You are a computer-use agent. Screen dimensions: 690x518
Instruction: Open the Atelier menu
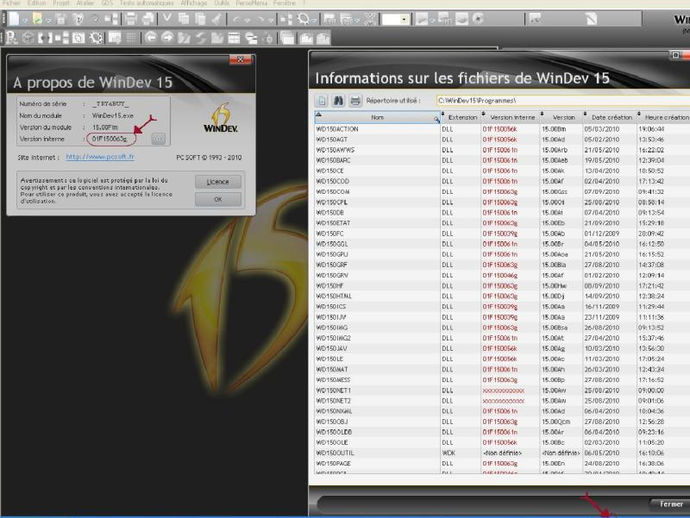click(85, 3)
